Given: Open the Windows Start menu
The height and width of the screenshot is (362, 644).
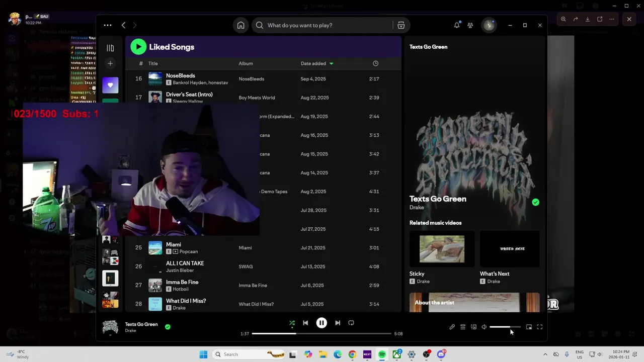Looking at the screenshot, I should click(x=203, y=354).
